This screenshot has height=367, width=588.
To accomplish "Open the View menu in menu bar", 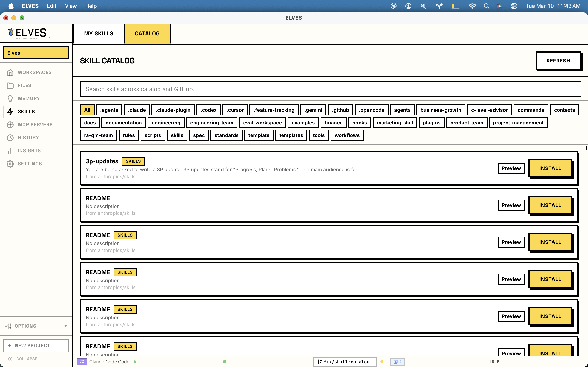I will point(70,6).
